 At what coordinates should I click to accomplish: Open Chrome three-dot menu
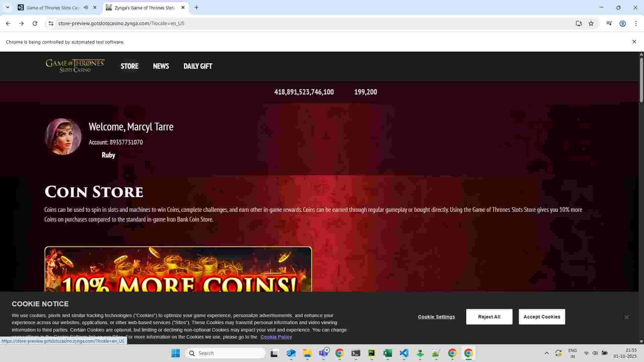636,23
